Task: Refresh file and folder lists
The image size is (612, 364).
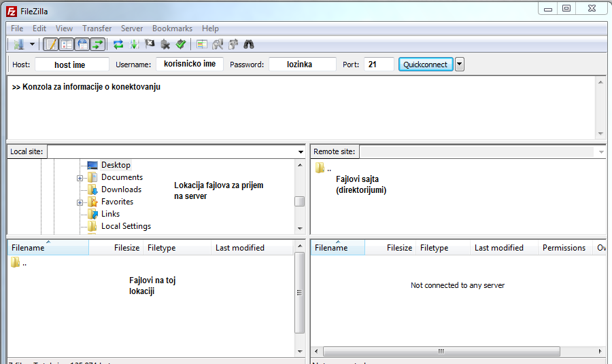Action: pos(118,44)
